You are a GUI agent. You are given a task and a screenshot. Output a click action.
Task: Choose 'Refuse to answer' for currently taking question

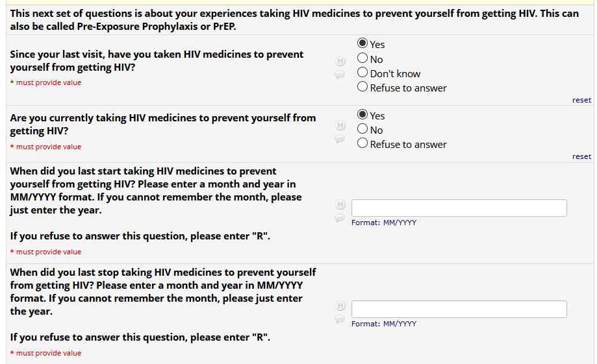click(x=363, y=143)
